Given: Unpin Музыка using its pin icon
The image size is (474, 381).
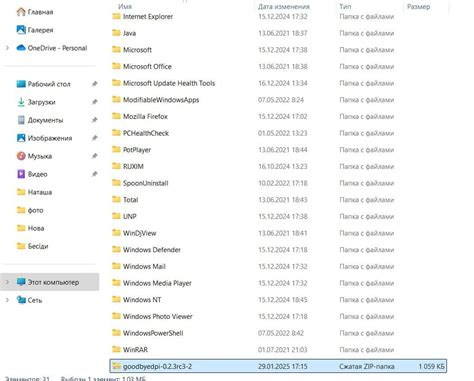Looking at the screenshot, I should 94,156.
